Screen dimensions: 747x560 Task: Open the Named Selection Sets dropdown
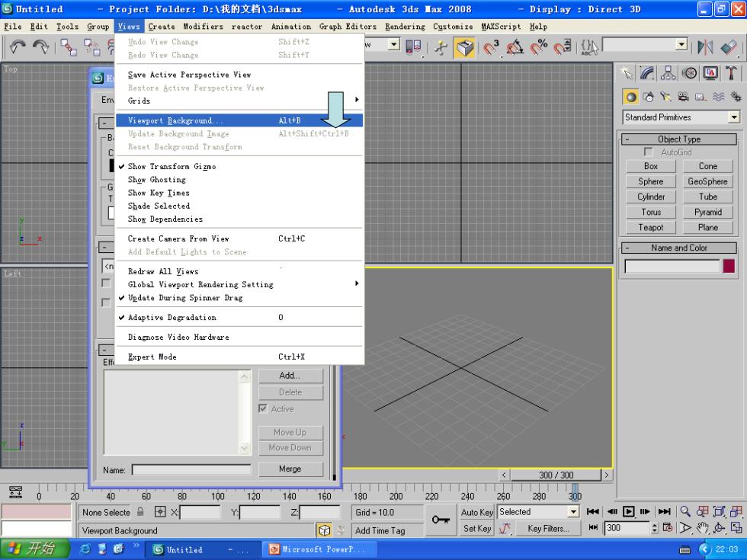(x=682, y=45)
